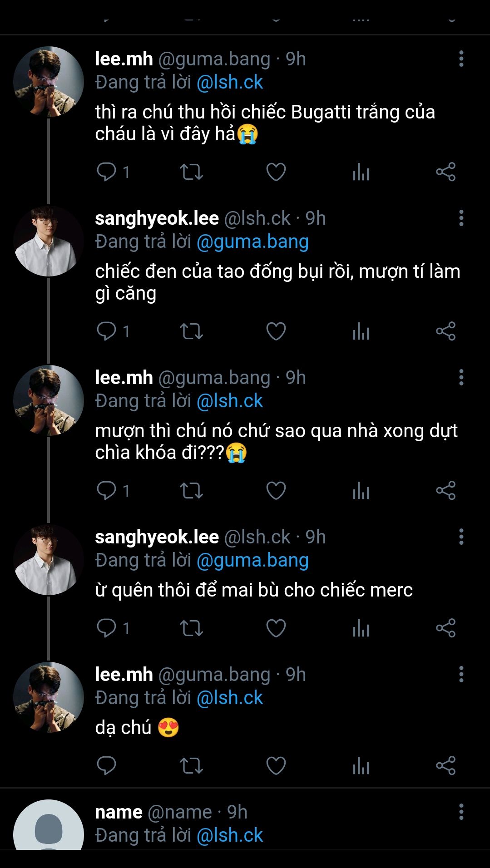The height and width of the screenshot is (868, 490).
Task: Open more options for the Bugatti tweet
Action: (x=461, y=59)
